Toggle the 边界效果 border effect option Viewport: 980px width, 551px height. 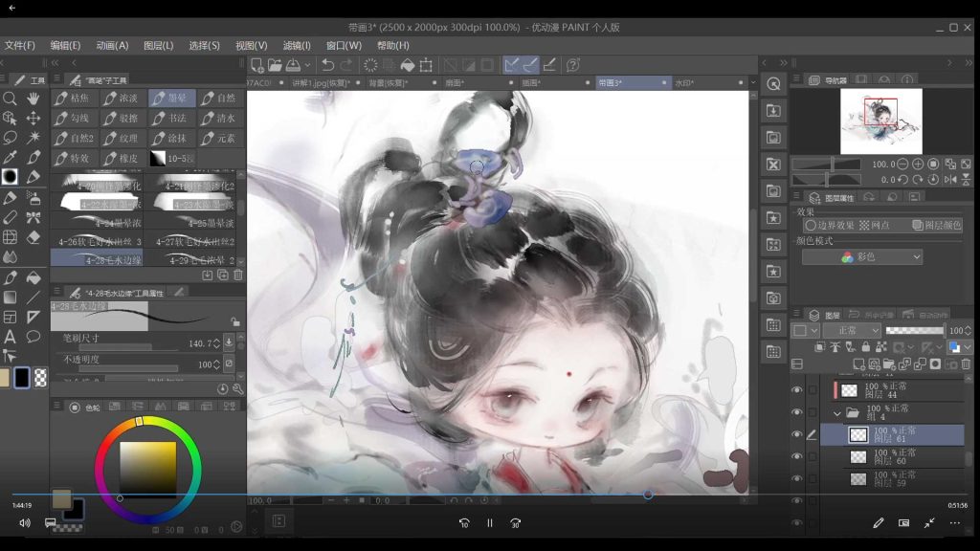pyautogui.click(x=830, y=225)
